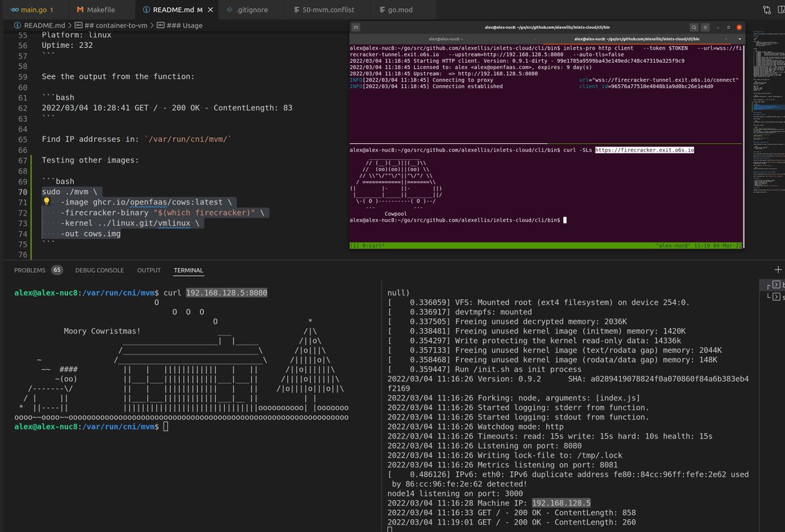This screenshot has height=532, width=785.
Task: Open search in the Ubuntu terminal window
Action: [693, 27]
